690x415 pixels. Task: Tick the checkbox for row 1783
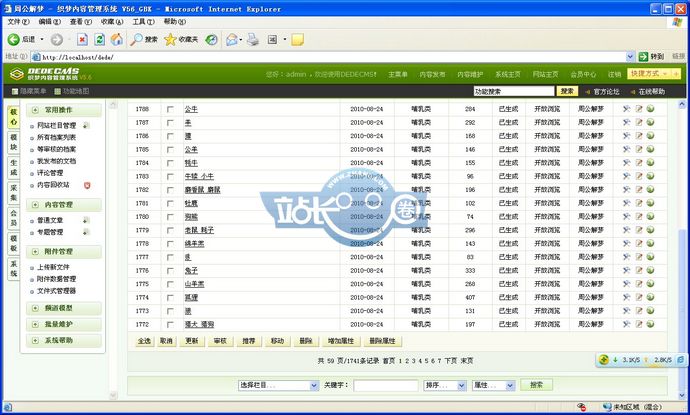170,176
